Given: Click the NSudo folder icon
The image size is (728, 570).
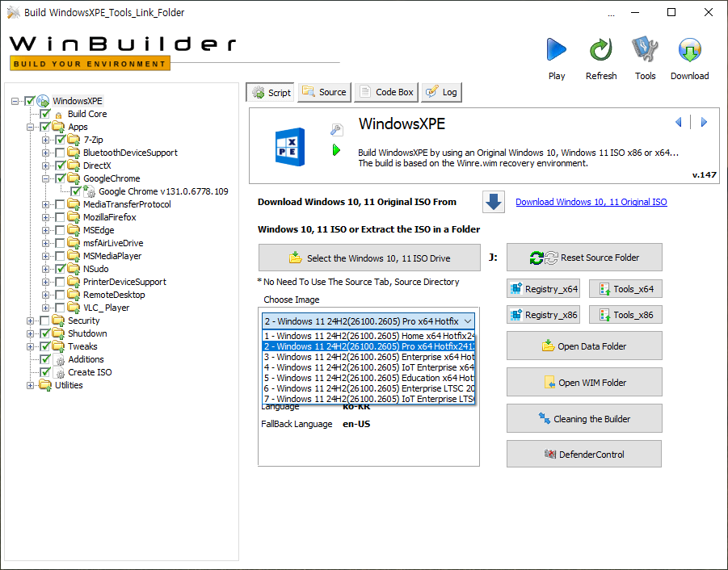Looking at the screenshot, I should pos(74,269).
